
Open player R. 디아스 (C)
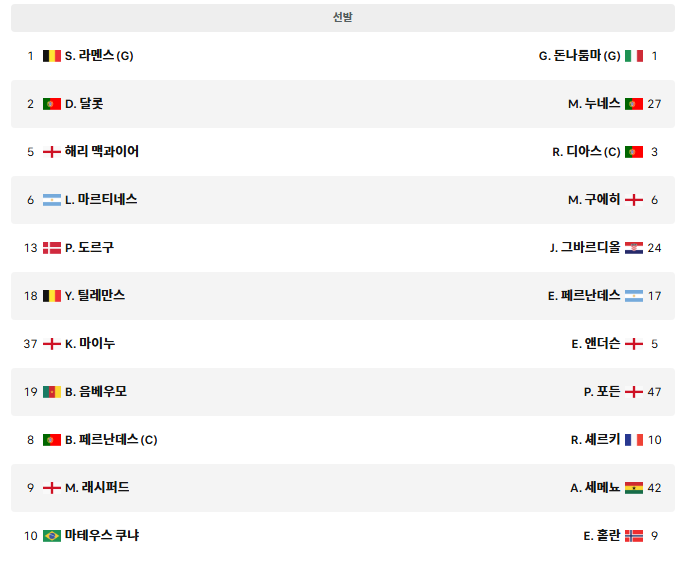pos(586,151)
